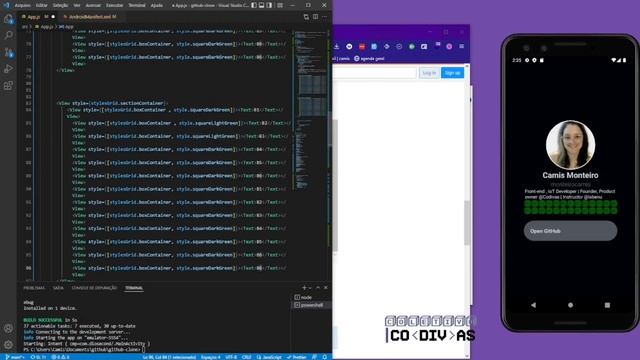
Task: Open Extensions view in activity bar
Action: (x=8, y=85)
